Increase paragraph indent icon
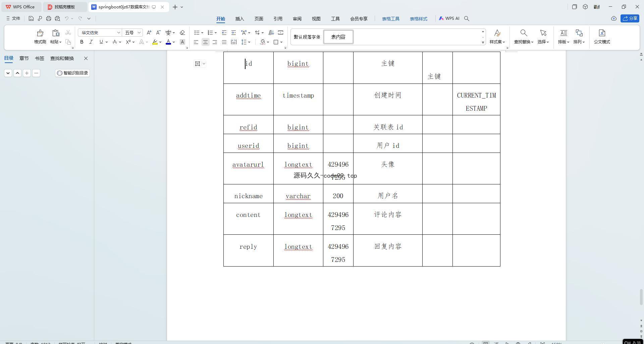The height and width of the screenshot is (344, 644). 233,33
